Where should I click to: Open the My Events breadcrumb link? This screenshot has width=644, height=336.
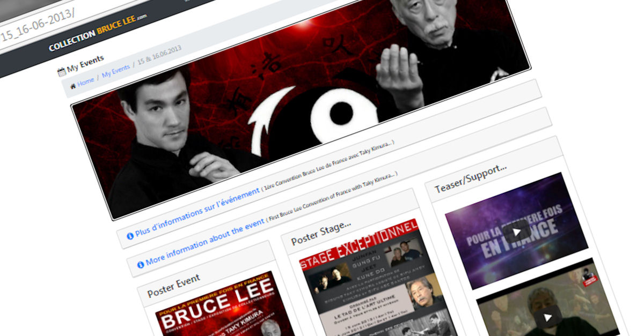coord(116,71)
